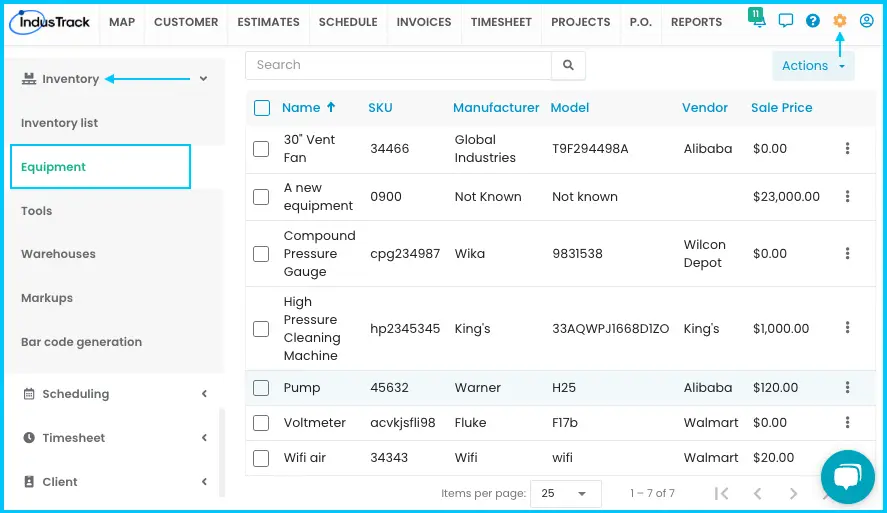Image resolution: width=887 pixels, height=513 pixels.
Task: Click the Search input field
Action: (x=398, y=65)
